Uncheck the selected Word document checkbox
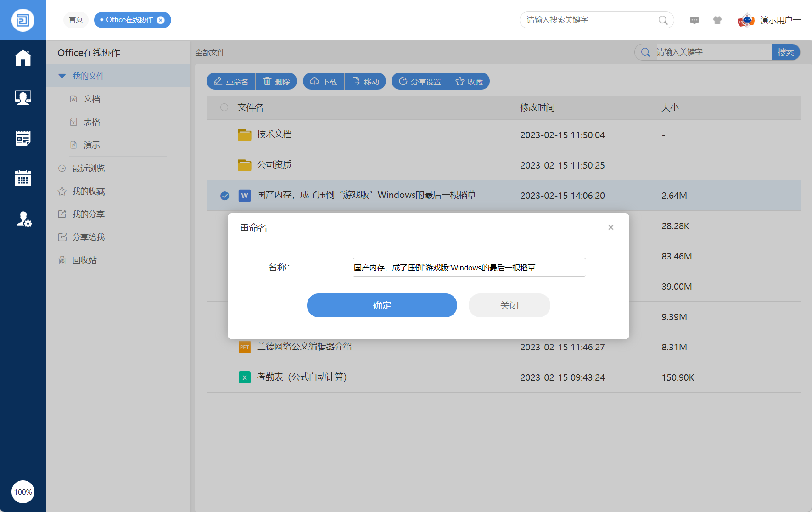Screen dimensions: 812x512 (224, 196)
